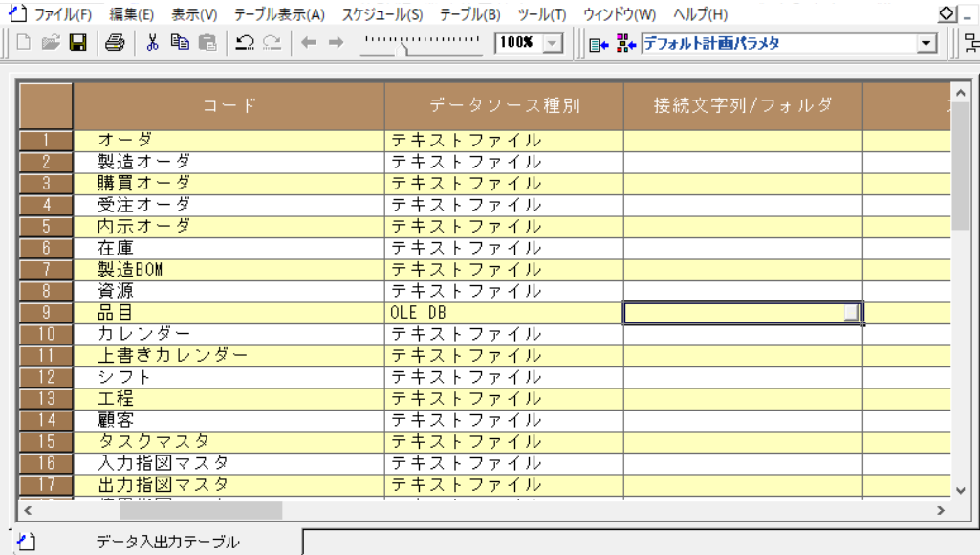Click the partially visible icon at toolbar far right
The height and width of the screenshot is (555, 980).
(x=972, y=43)
